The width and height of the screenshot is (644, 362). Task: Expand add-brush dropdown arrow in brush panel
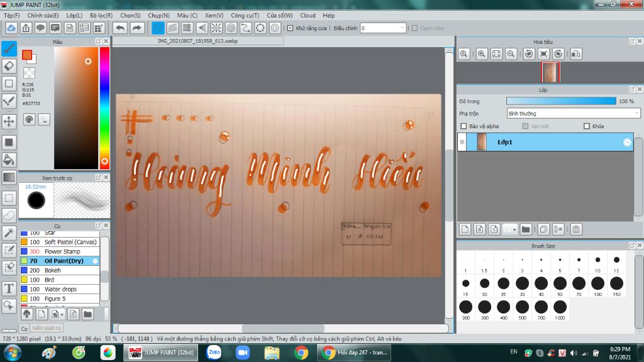tap(62, 314)
